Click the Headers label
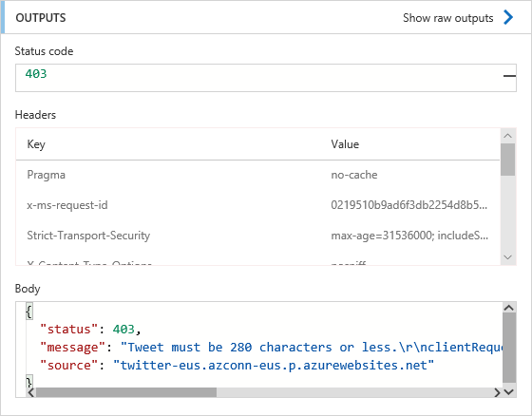 tap(35, 115)
